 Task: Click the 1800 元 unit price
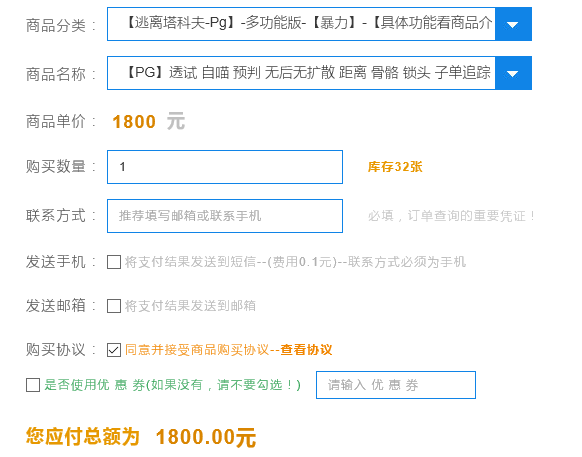(x=148, y=122)
